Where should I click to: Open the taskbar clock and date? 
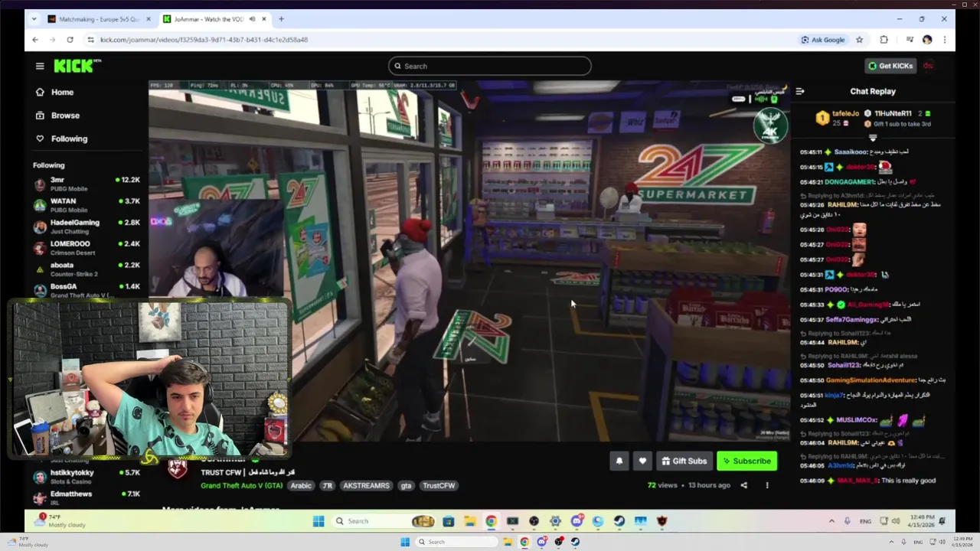pyautogui.click(x=962, y=542)
